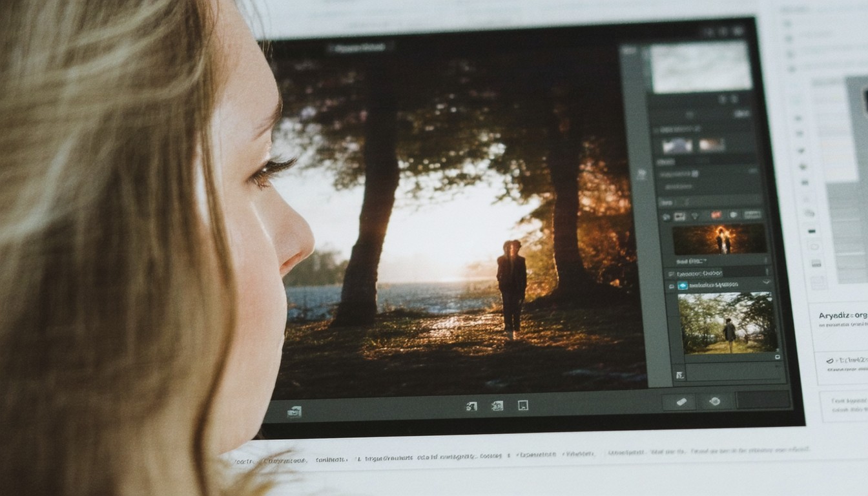Click the middle of three bottom center icons

(497, 406)
